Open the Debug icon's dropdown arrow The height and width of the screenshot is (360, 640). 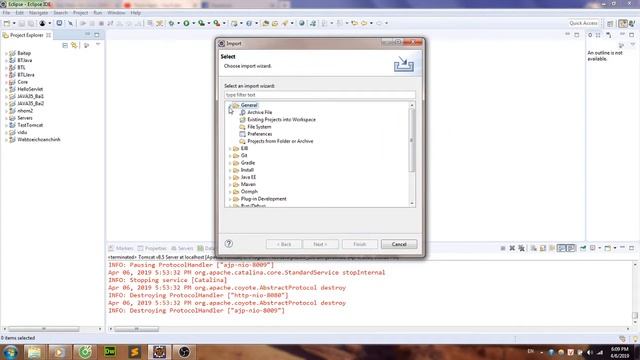pos(178,23)
